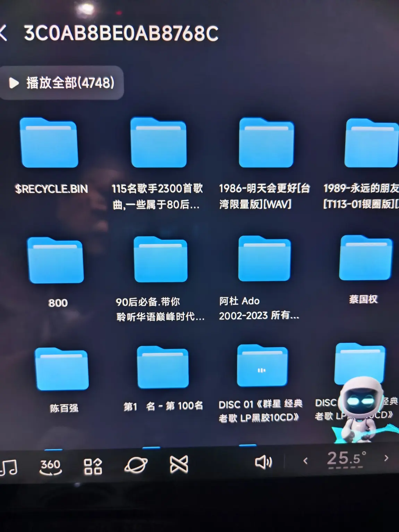This screenshot has height=532, width=399.
Task: Open the 115名歌手2300首歌曲 folder
Action: (x=158, y=143)
